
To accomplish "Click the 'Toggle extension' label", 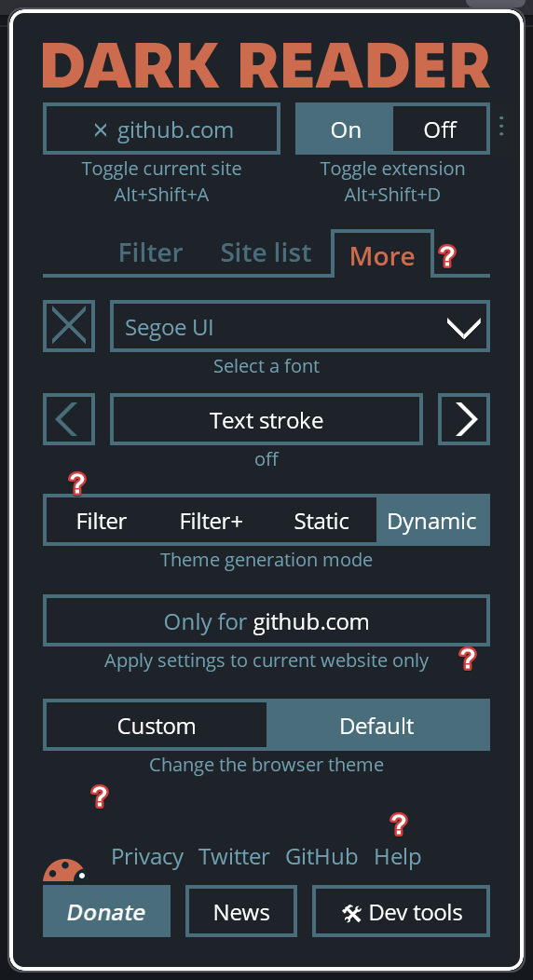I will [392, 169].
